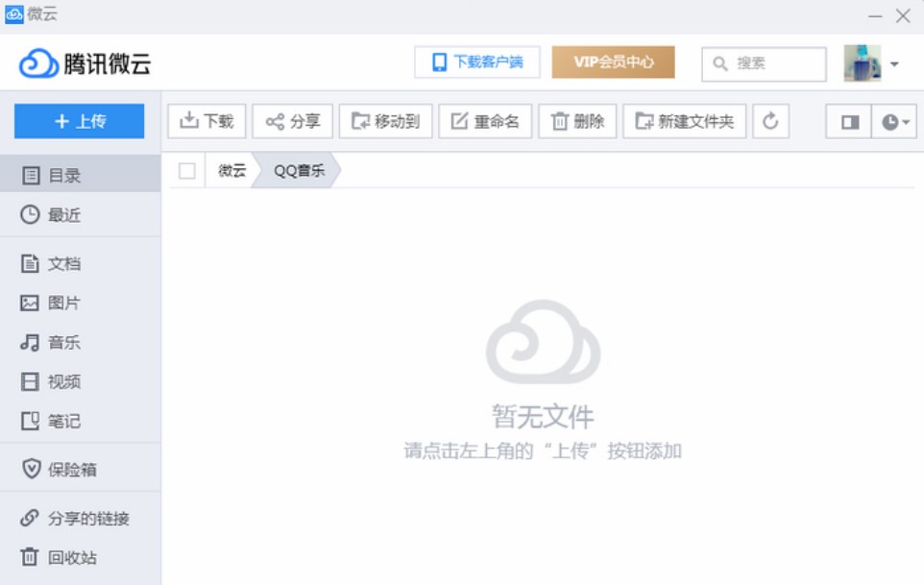Click the 下载 download toolbar button
This screenshot has width=924, height=585.
click(207, 121)
